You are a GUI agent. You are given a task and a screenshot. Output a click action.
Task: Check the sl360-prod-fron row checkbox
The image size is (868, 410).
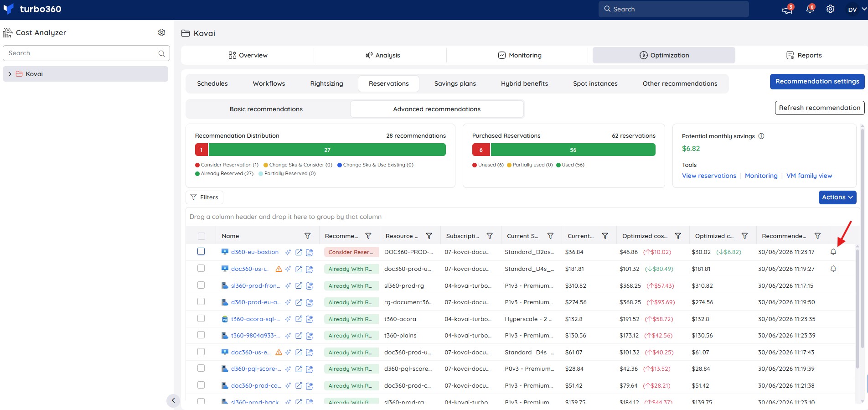[201, 285]
